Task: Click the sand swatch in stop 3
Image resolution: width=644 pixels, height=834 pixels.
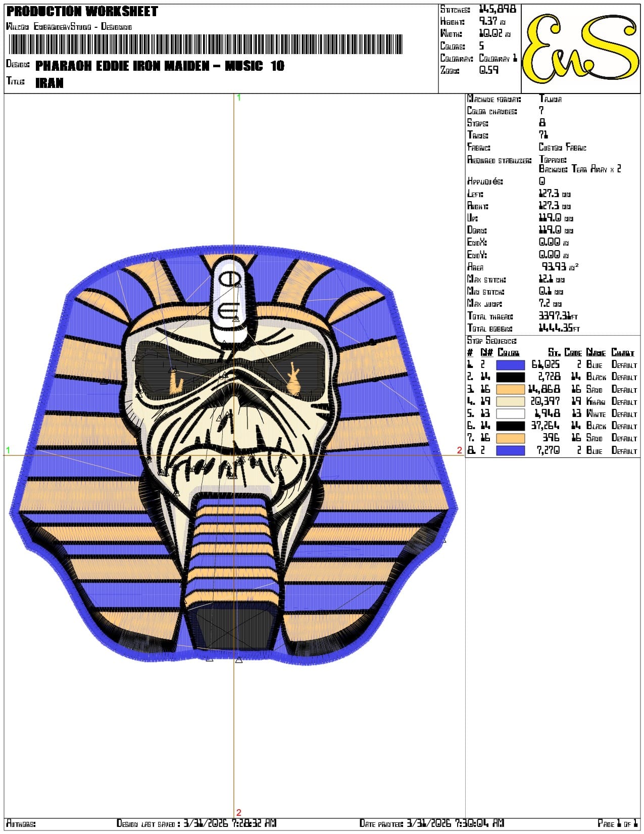Action: (510, 389)
